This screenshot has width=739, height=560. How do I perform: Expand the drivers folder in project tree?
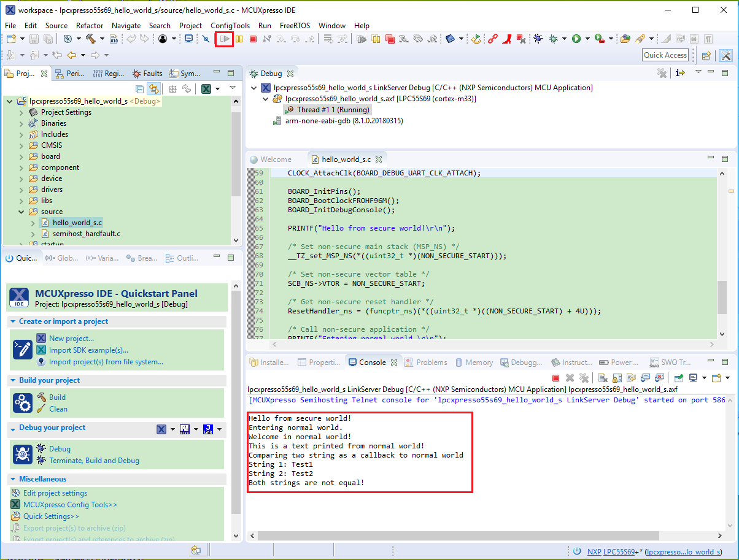tap(22, 190)
